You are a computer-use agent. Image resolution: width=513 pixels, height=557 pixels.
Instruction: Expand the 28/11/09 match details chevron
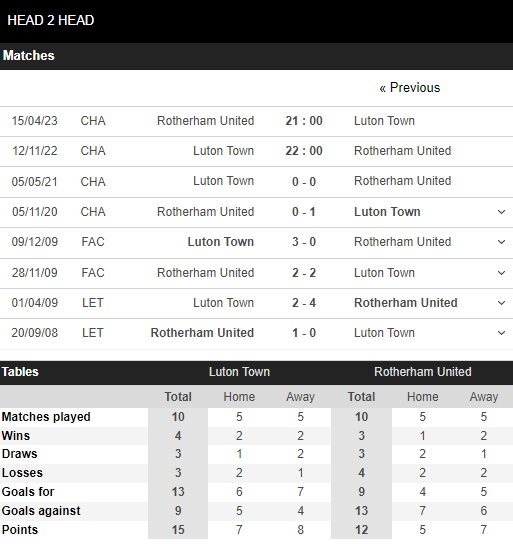point(501,273)
